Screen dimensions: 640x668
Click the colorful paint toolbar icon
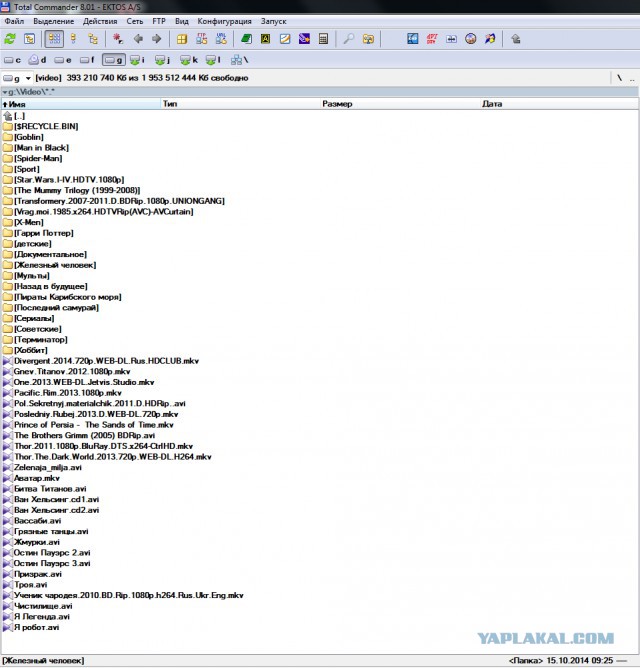pos(490,39)
